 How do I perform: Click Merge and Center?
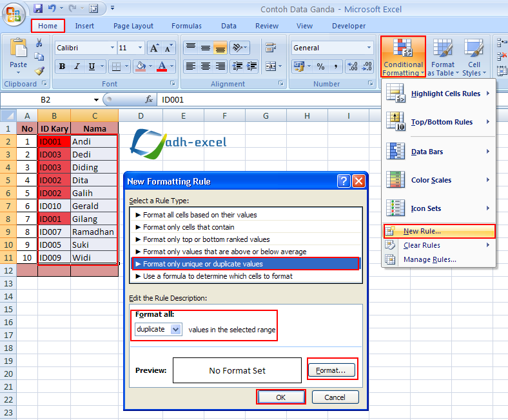pyautogui.click(x=271, y=66)
